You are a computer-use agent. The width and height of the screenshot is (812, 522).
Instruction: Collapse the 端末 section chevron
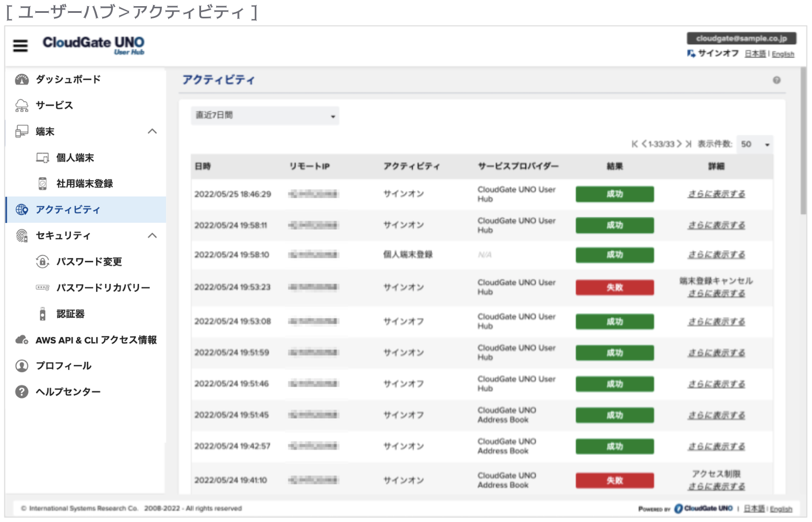[152, 131]
